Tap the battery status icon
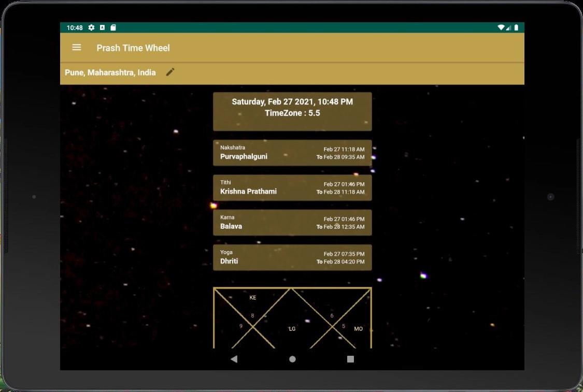Image resolution: width=583 pixels, height=392 pixels. pos(516,27)
